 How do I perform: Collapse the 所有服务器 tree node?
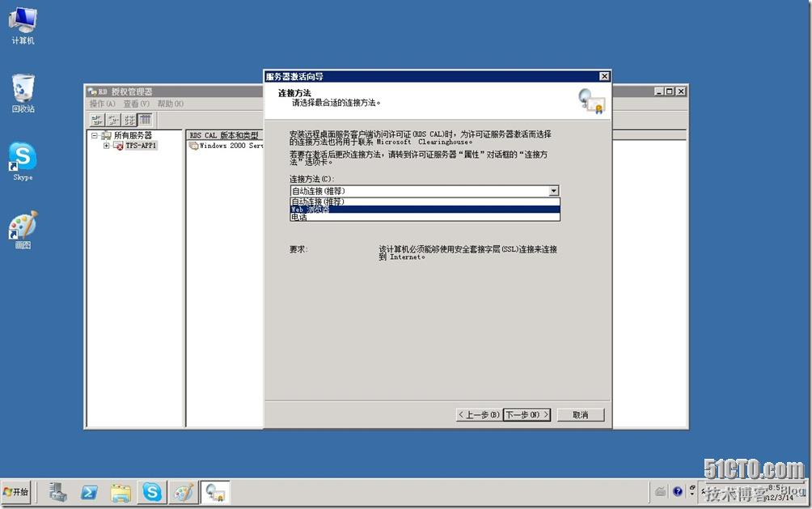click(95, 136)
